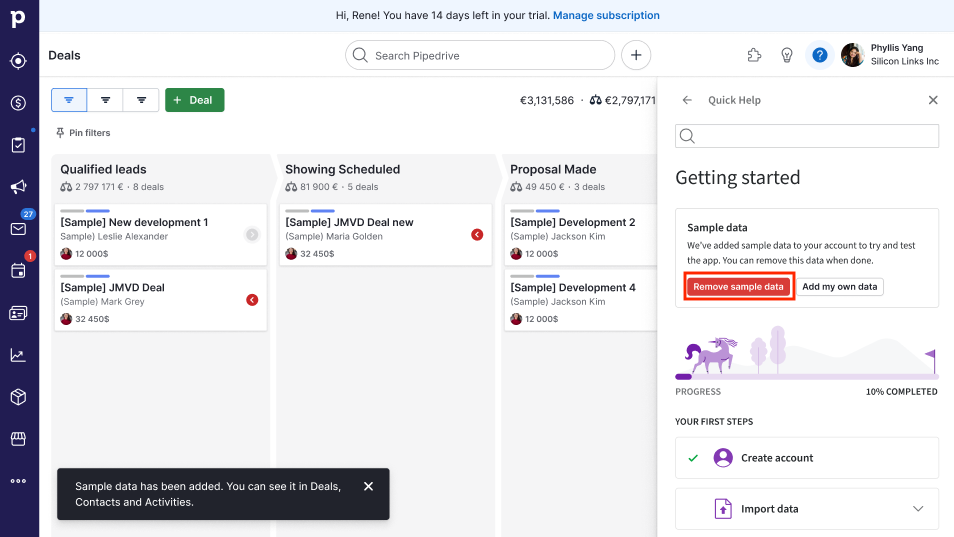
Task: Click weighted value scales icon in header
Action: point(596,100)
